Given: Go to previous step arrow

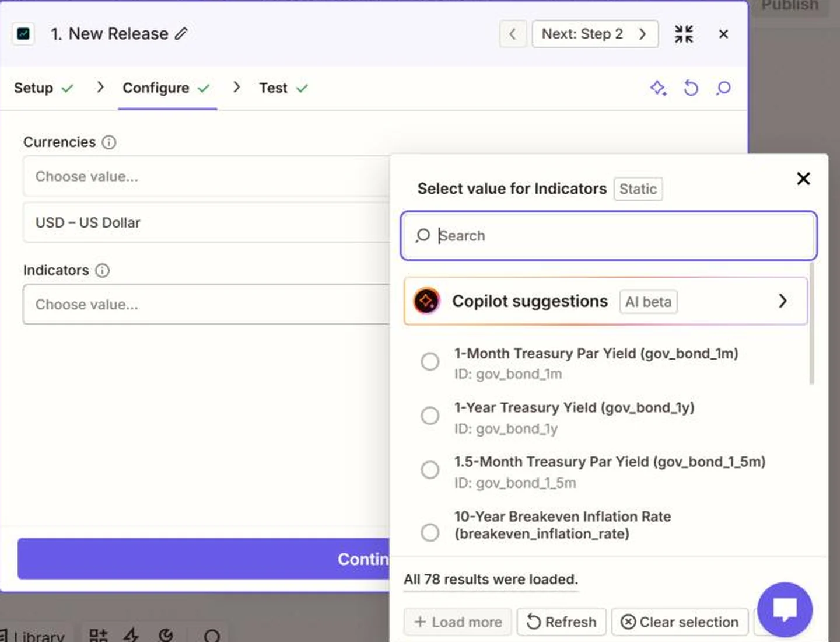Looking at the screenshot, I should coord(513,34).
